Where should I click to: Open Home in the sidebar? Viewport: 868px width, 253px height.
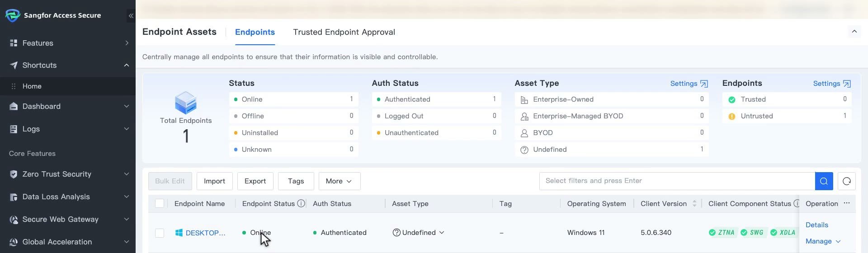68,86
